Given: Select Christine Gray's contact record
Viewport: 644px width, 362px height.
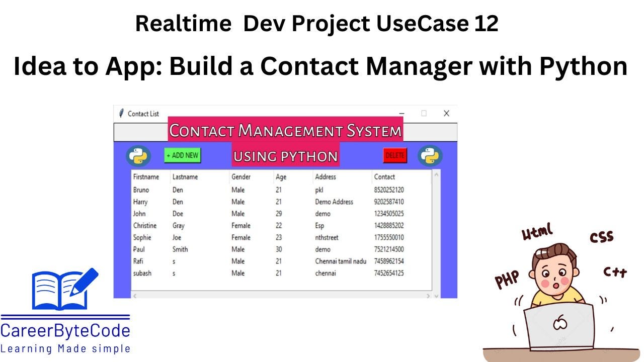Looking at the screenshot, I should pos(226,225).
